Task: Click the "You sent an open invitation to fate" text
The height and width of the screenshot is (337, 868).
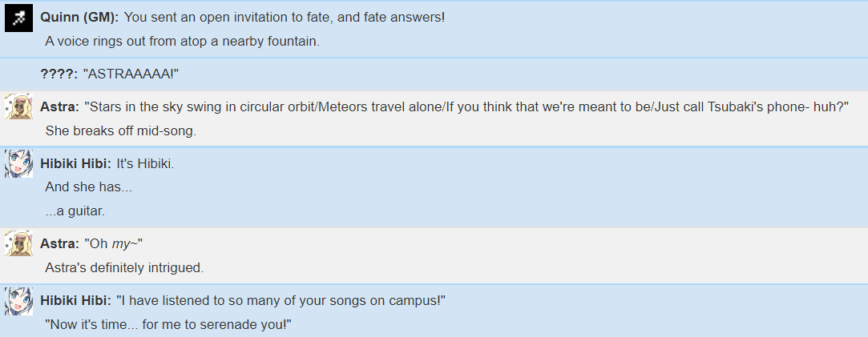Action: [x=285, y=17]
